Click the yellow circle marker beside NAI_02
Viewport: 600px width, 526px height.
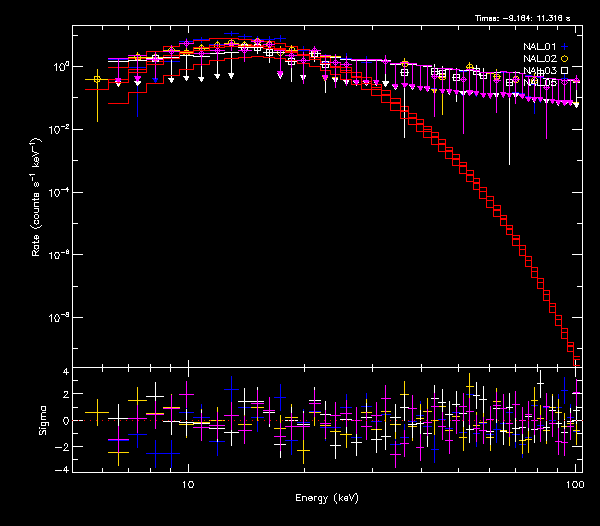pyautogui.click(x=564, y=59)
